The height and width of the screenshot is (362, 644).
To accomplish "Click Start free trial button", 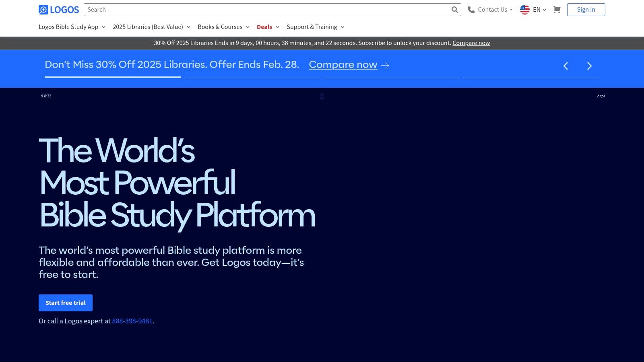I will tap(66, 303).
